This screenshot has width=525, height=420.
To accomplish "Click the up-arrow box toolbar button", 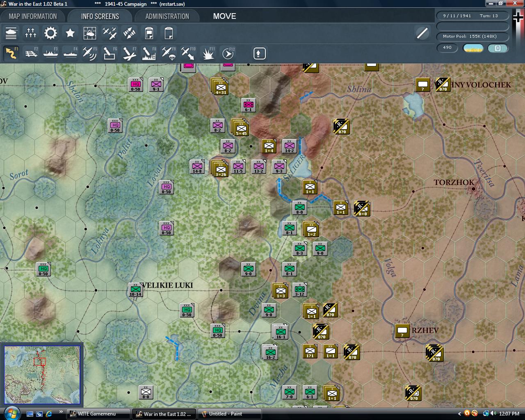I will 260,53.
